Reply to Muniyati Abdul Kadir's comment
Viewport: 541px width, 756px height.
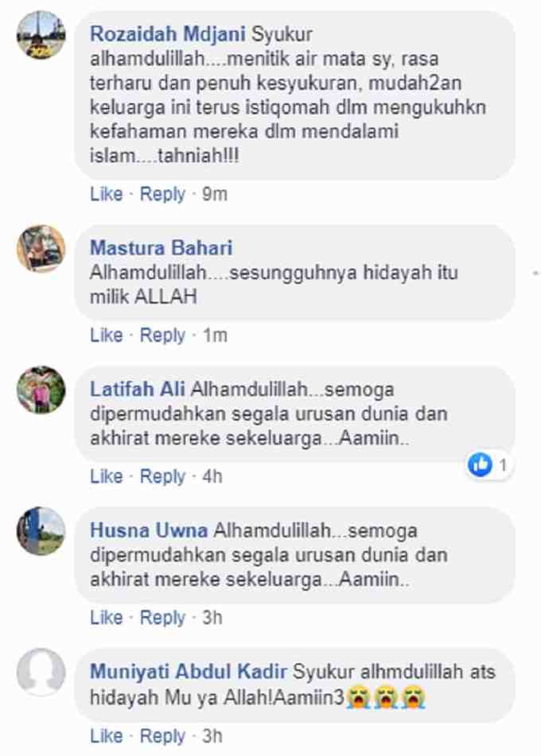click(x=162, y=736)
